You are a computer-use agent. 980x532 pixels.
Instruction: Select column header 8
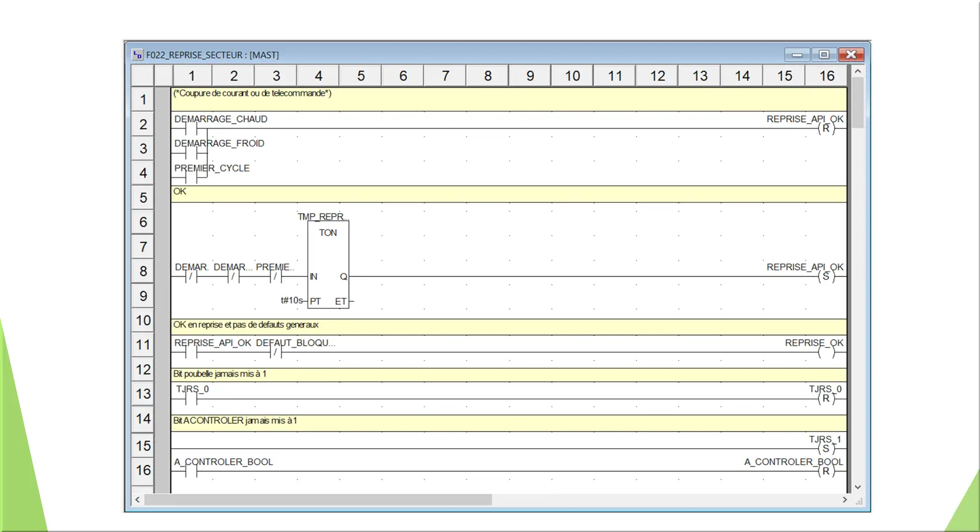488,76
